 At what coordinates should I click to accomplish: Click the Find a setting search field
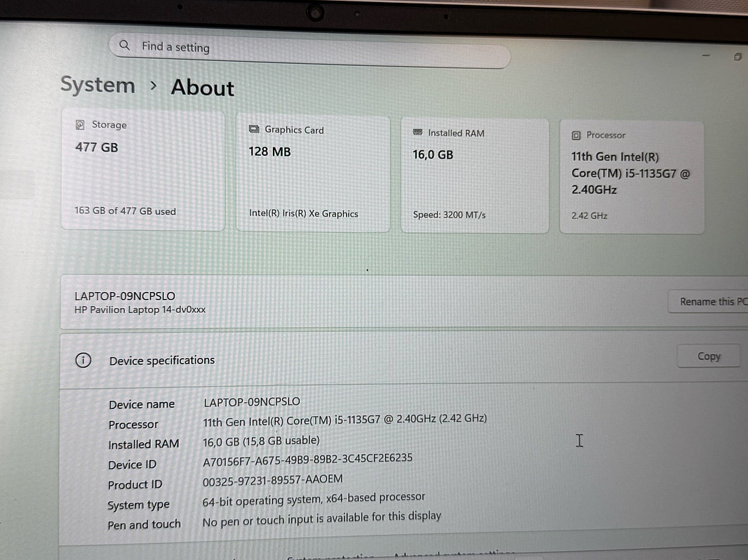(309, 51)
